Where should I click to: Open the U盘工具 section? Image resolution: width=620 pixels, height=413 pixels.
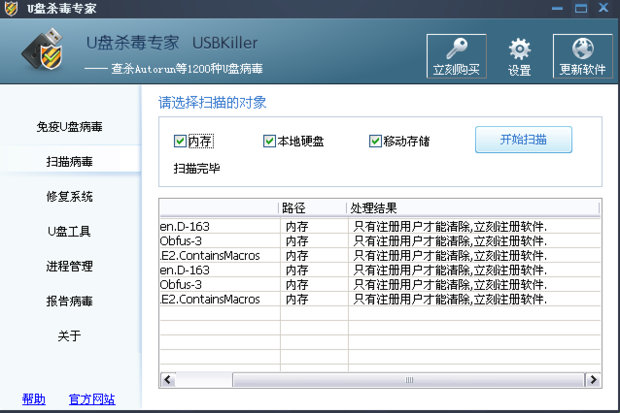70,231
